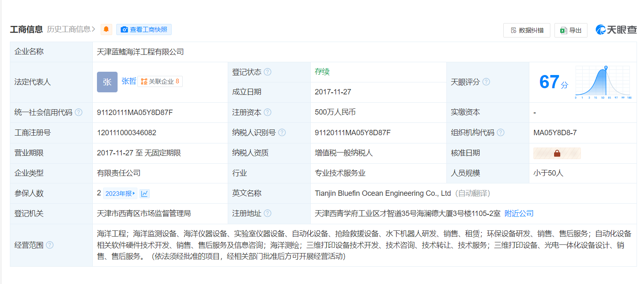This screenshot has height=284, width=644.
Task: Click organization code MA05Y8D8-7
Action: pos(555,133)
